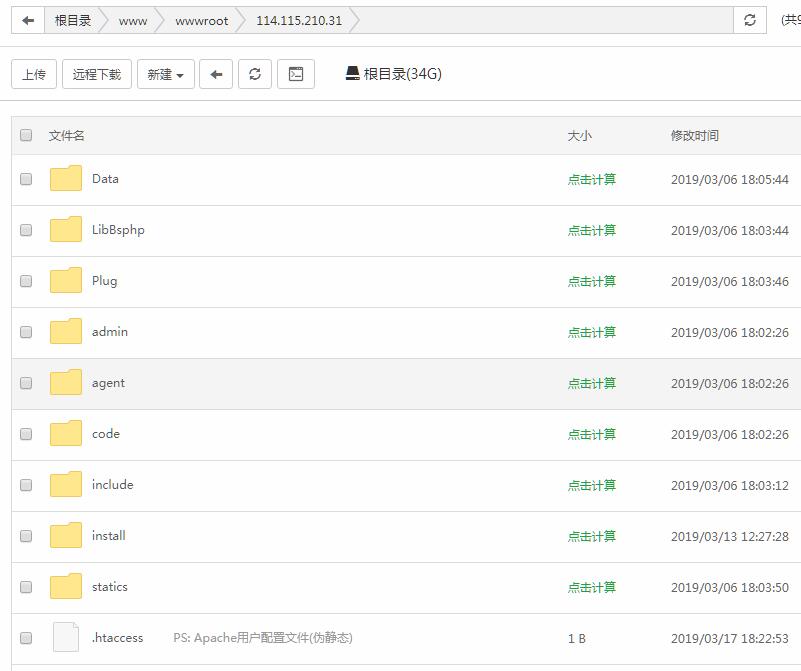Check the box for the Data folder

coord(26,179)
